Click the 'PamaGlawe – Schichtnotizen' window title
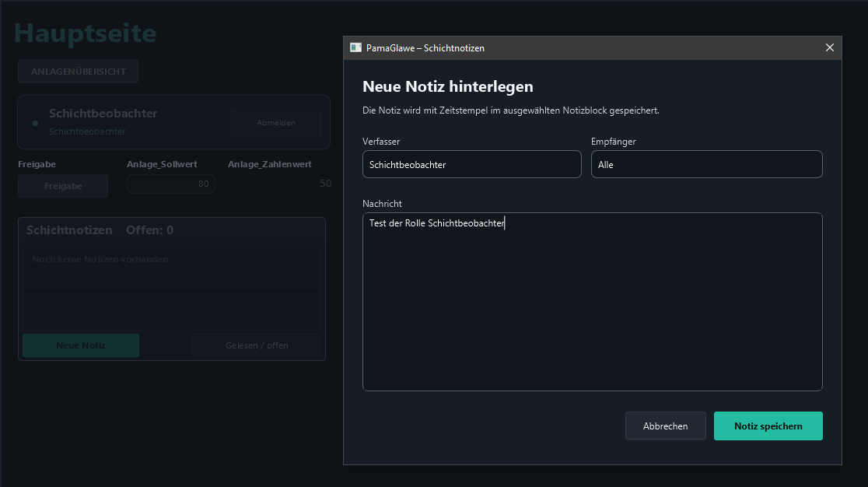The height and width of the screenshot is (487, 868). click(x=425, y=48)
